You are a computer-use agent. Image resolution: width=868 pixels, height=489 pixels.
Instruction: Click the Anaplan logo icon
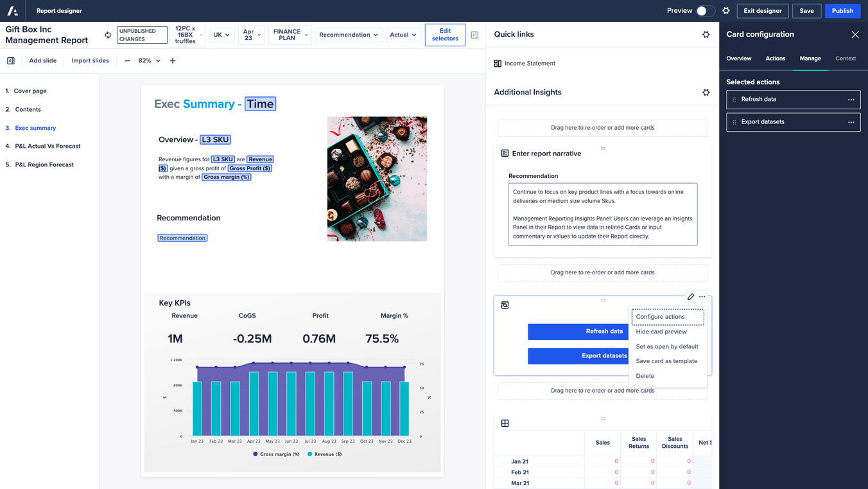point(13,11)
